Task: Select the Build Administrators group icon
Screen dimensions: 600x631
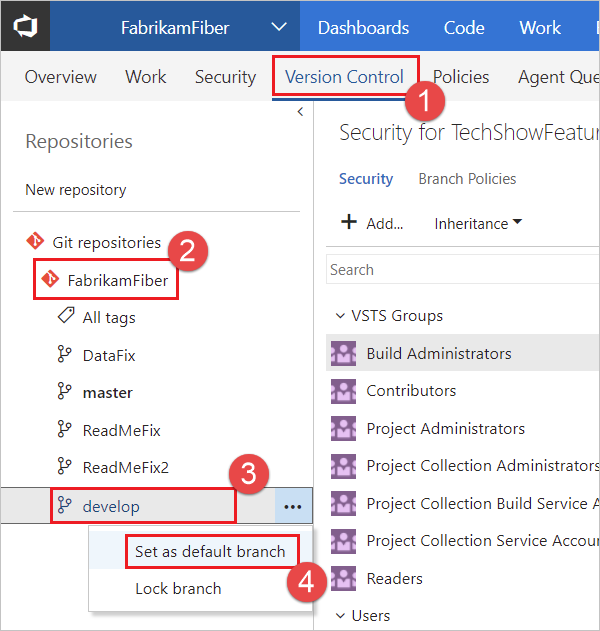Action: [x=343, y=353]
